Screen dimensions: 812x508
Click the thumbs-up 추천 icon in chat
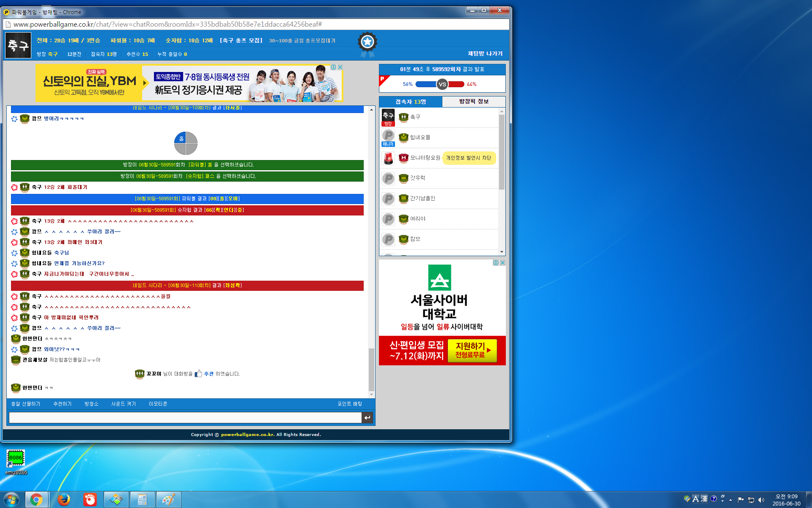click(x=198, y=374)
